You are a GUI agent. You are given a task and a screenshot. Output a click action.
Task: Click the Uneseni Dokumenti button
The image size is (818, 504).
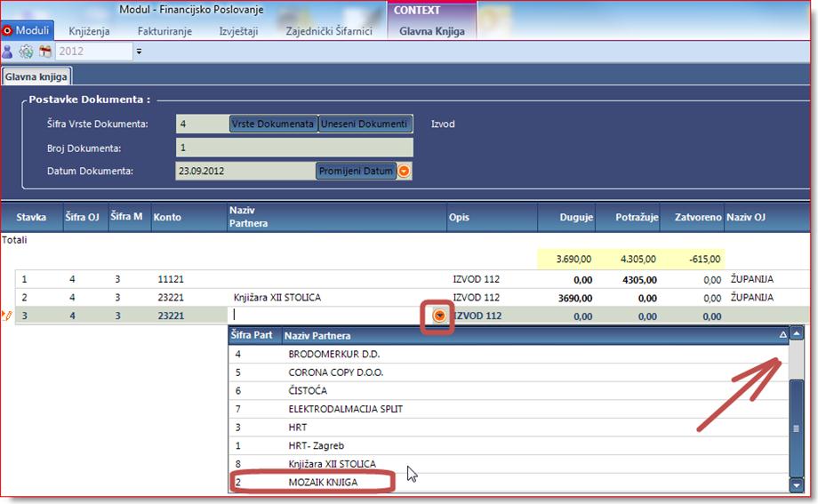pyautogui.click(x=365, y=124)
